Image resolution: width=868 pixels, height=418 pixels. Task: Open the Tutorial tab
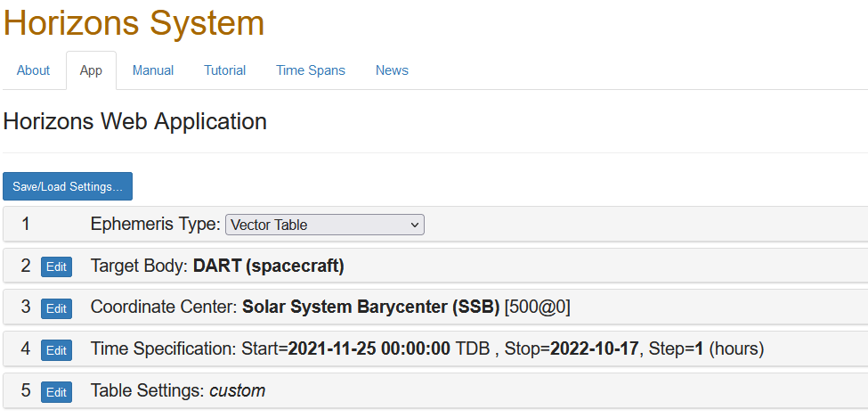[x=224, y=70]
